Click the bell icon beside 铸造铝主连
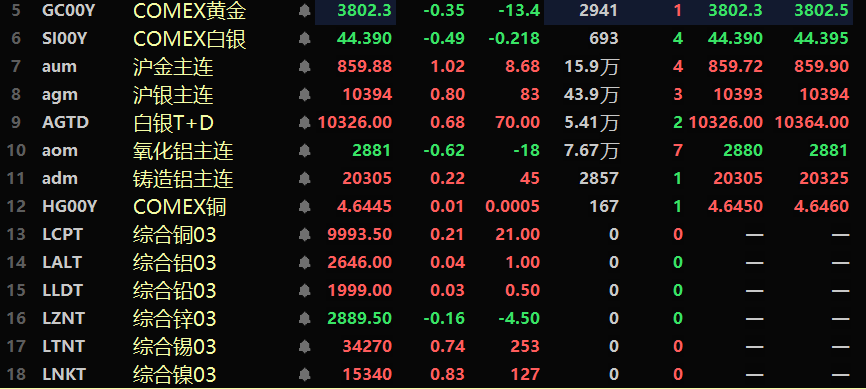Viewport: 866px width, 389px height. pyautogui.click(x=304, y=179)
